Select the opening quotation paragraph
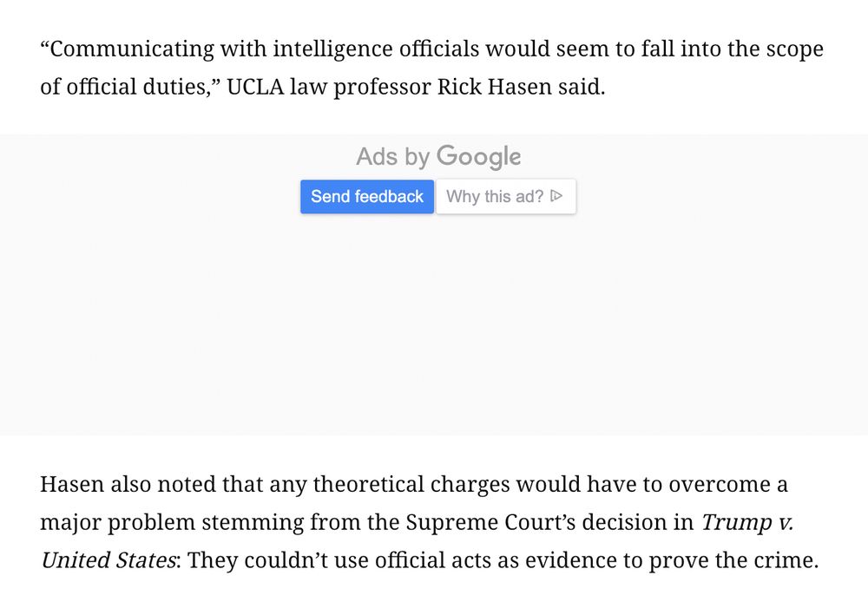The image size is (868, 595). click(x=431, y=68)
